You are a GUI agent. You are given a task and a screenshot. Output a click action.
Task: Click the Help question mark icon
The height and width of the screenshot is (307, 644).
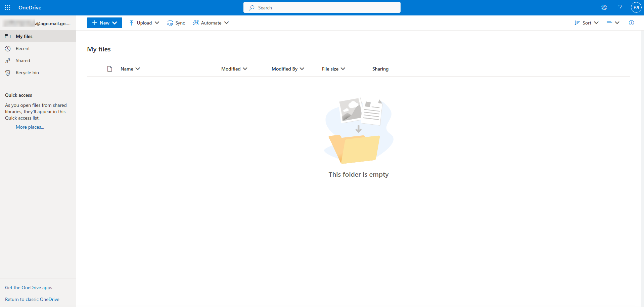pos(620,7)
